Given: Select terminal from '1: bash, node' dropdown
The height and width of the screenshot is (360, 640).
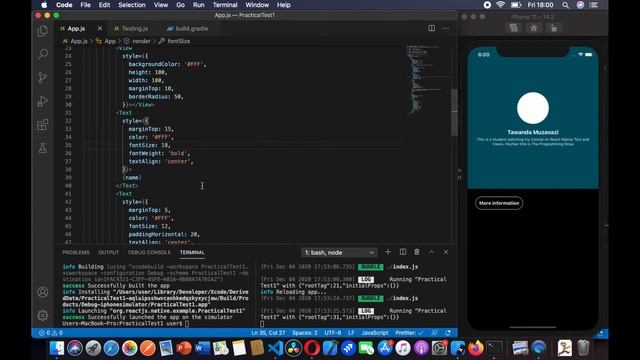Looking at the screenshot, I should click(x=339, y=253).
